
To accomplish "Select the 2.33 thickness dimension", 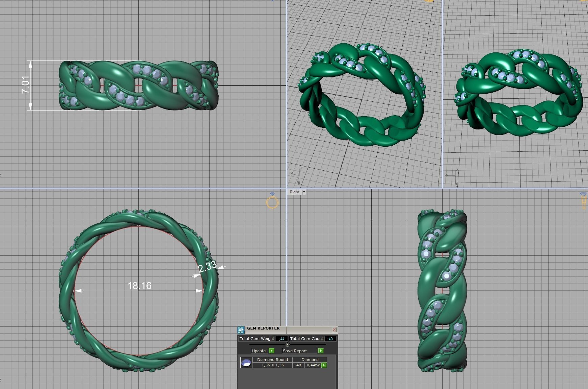I will 207,267.
